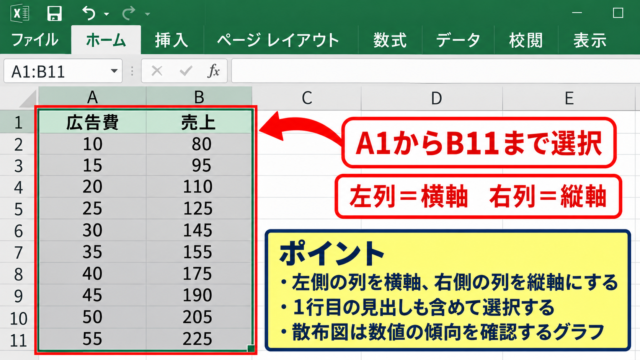Open the 校閲 tab
Image resolution: width=640 pixels, height=360 pixels.
(525, 40)
